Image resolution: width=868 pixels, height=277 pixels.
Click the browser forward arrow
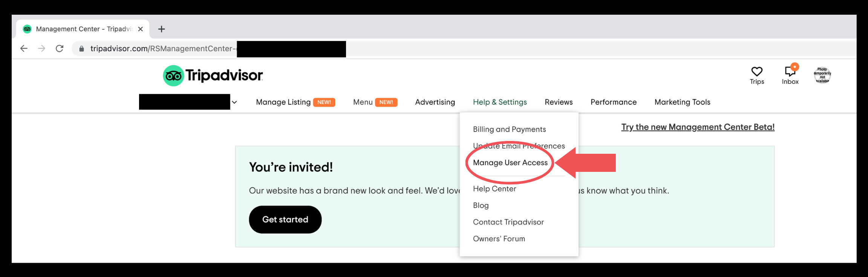tap(42, 49)
